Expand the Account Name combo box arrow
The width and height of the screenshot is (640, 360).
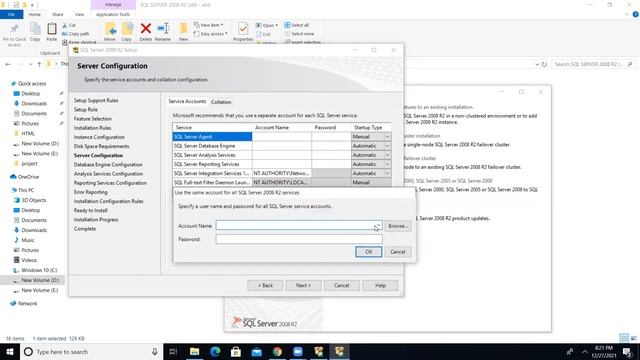(x=378, y=226)
